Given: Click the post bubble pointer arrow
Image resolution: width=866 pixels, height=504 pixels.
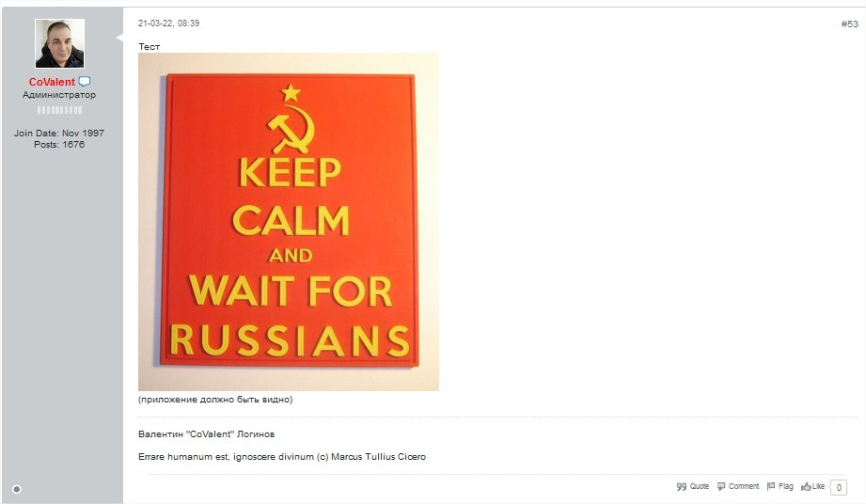Looking at the screenshot, I should (119, 37).
